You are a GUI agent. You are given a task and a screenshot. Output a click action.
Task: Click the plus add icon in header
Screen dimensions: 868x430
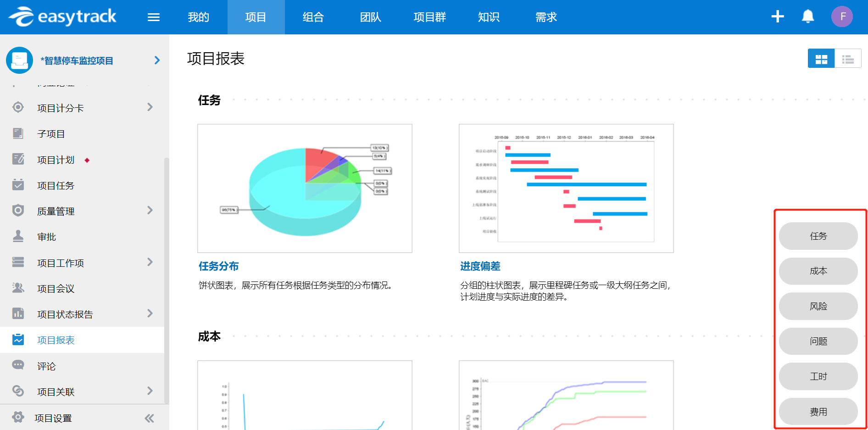(x=778, y=17)
